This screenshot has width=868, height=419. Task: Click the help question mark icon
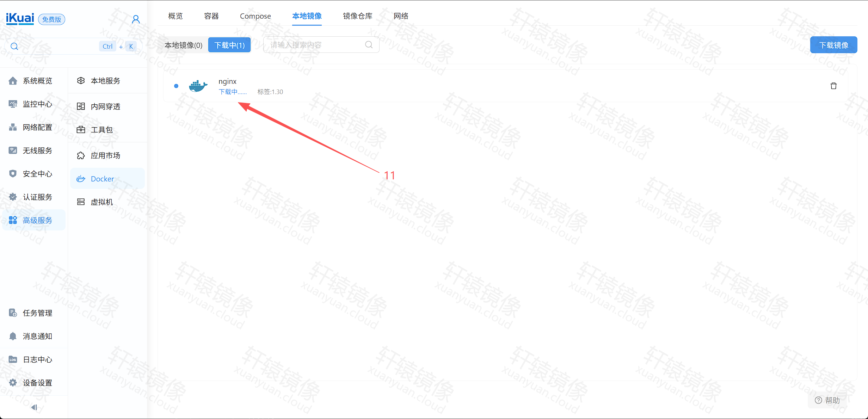pos(819,400)
